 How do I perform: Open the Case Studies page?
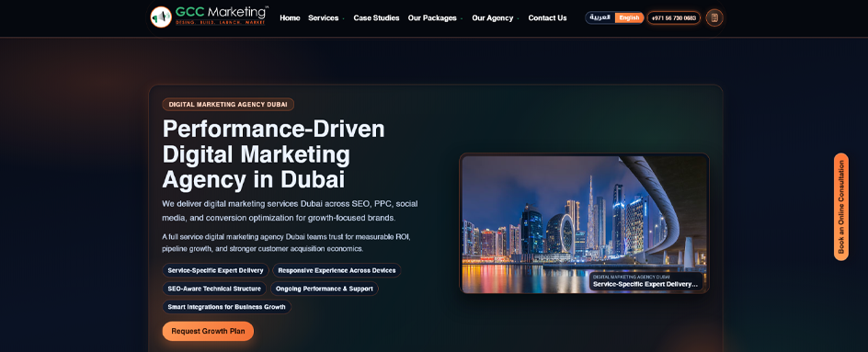coord(376,17)
